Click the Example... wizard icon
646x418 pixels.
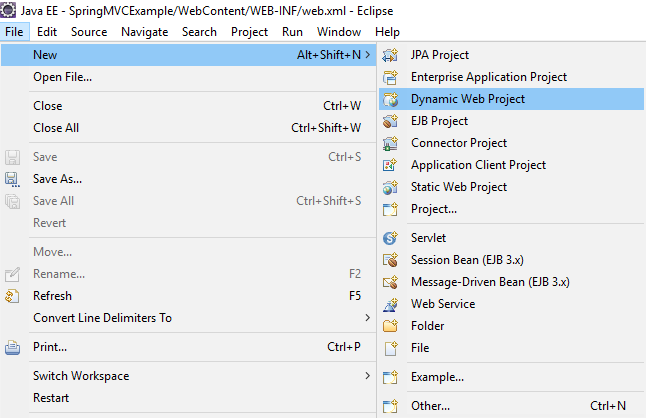390,377
